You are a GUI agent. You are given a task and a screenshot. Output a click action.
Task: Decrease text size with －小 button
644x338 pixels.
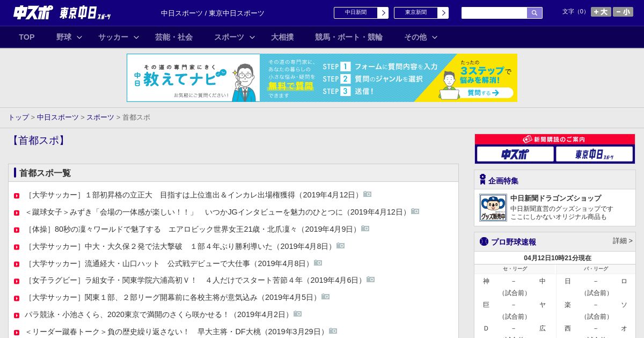(623, 12)
